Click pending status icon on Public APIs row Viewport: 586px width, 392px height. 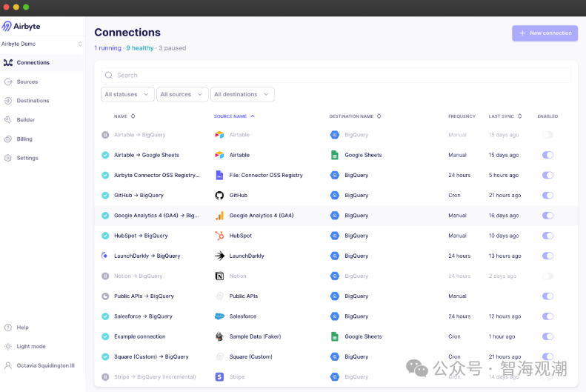pos(105,296)
